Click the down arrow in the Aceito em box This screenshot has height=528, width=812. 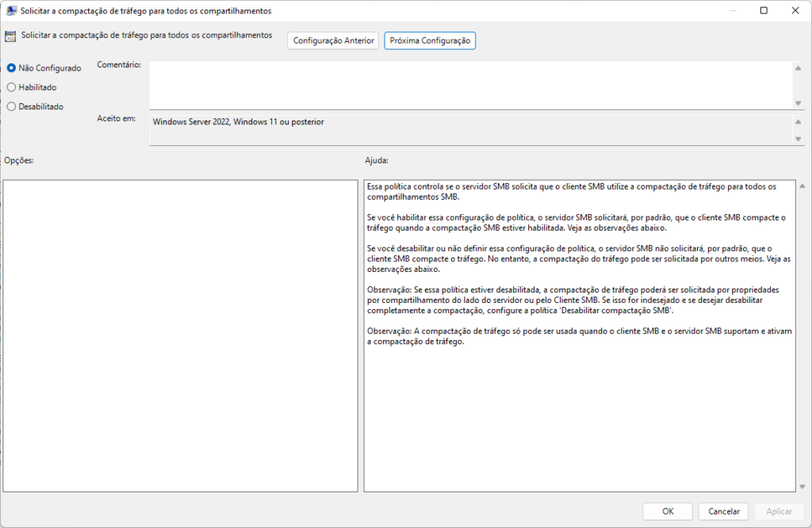799,140
